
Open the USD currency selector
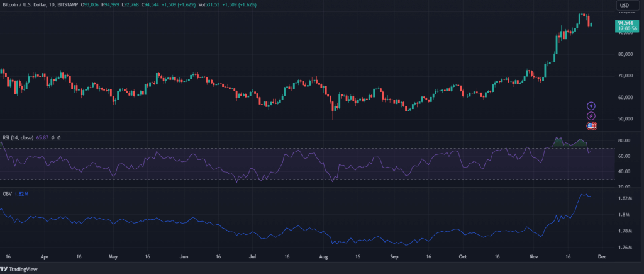coord(629,5)
